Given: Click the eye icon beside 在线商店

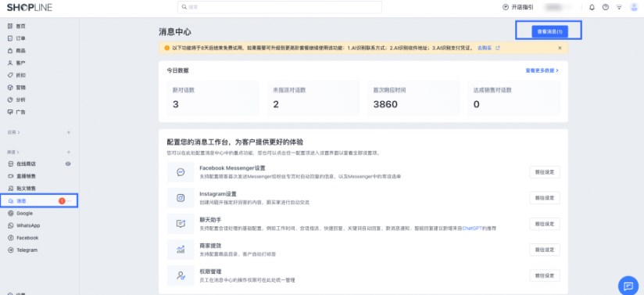Looking at the screenshot, I should (68, 164).
